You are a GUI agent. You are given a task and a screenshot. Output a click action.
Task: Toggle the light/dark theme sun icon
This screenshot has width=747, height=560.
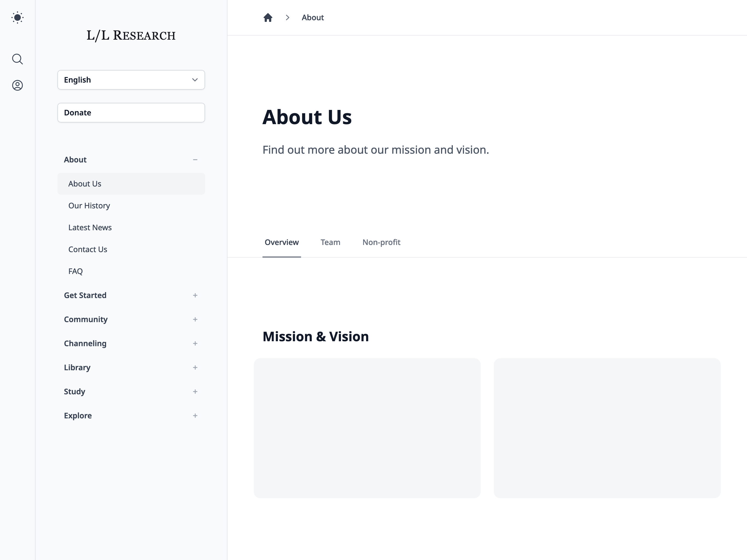point(17,17)
